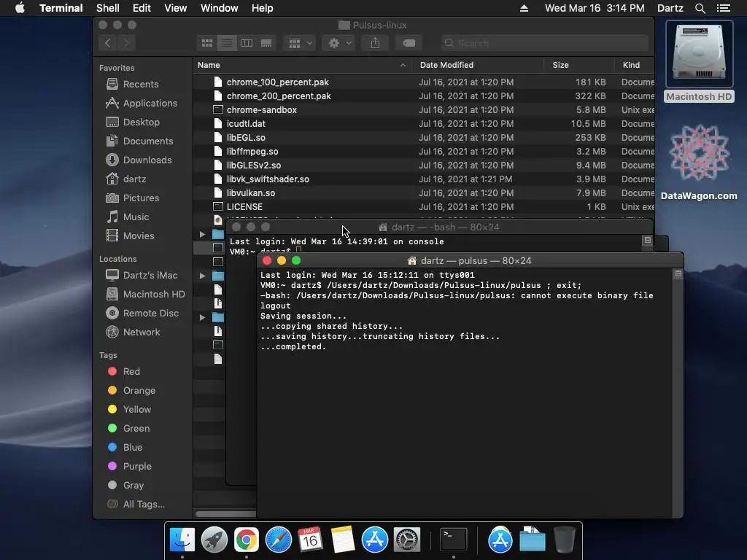
Task: Select libGLESv2.so file
Action: pos(424,166)
